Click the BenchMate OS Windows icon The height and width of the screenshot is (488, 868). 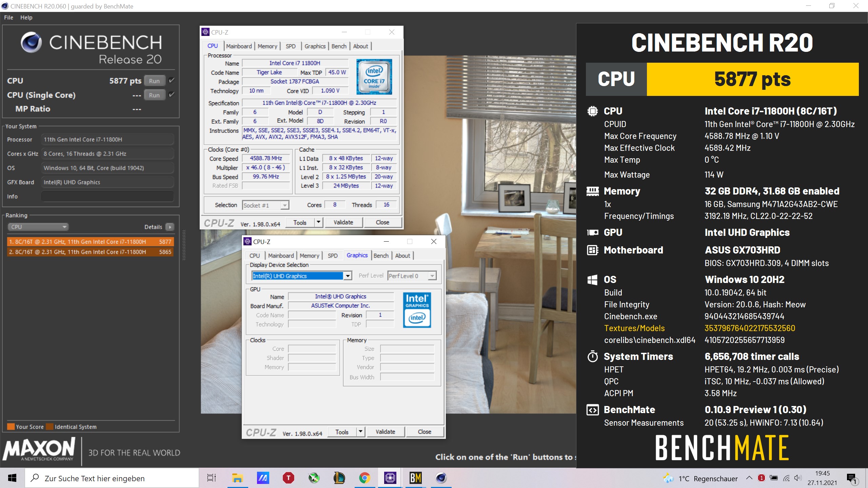pyautogui.click(x=592, y=280)
